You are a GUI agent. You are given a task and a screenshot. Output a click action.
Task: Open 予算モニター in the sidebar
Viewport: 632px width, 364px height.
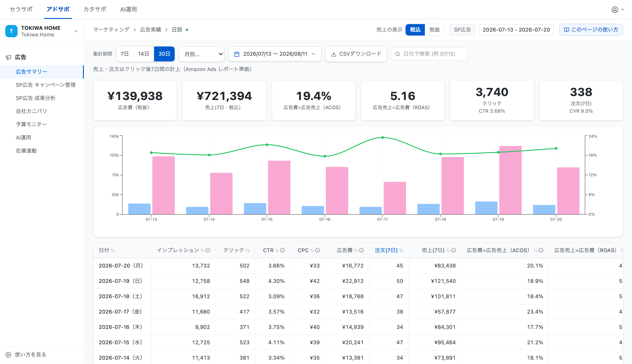[x=41, y=124]
